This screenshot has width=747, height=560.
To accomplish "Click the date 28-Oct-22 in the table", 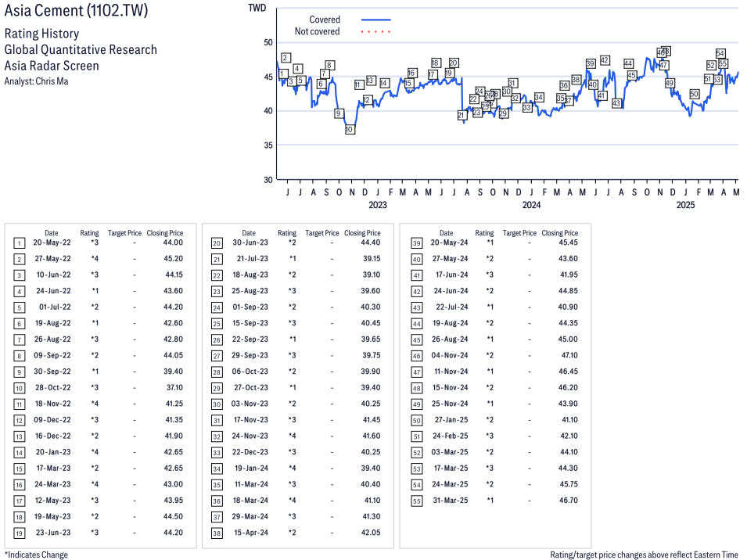I will coord(53,388).
